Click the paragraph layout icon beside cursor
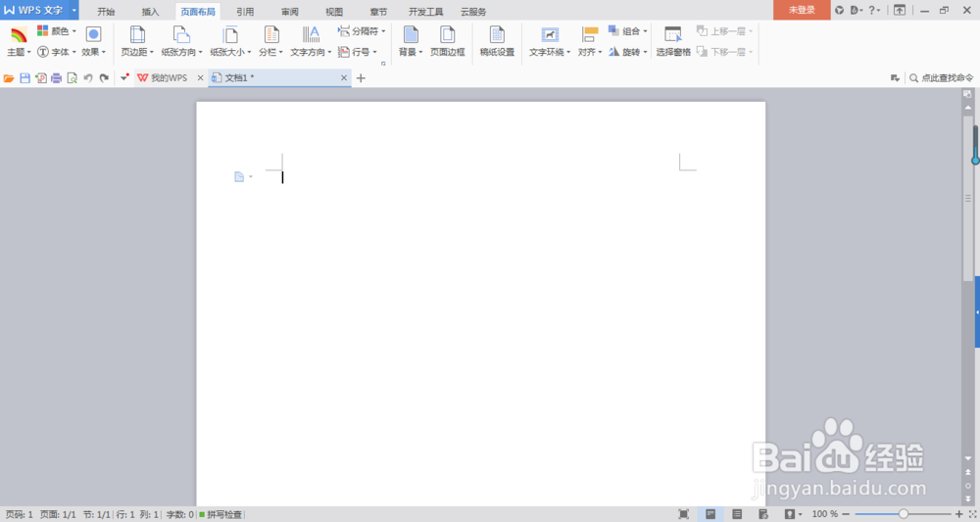Viewport: 980px width, 522px height. click(239, 177)
